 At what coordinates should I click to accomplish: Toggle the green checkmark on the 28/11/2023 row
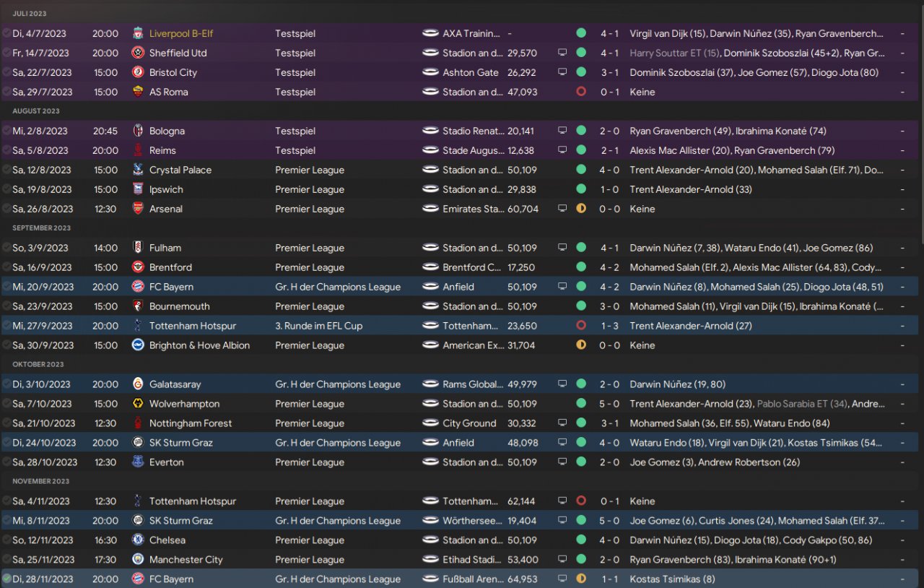(6, 579)
